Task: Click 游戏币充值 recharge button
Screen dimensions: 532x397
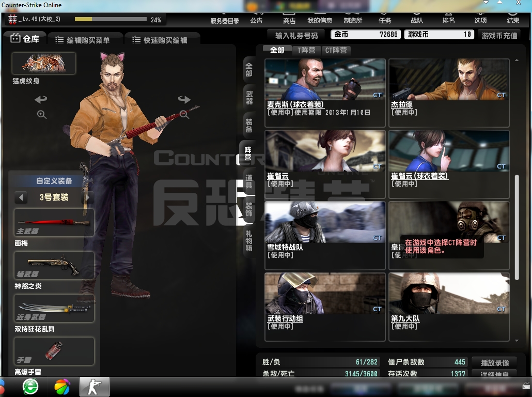Action: point(499,35)
